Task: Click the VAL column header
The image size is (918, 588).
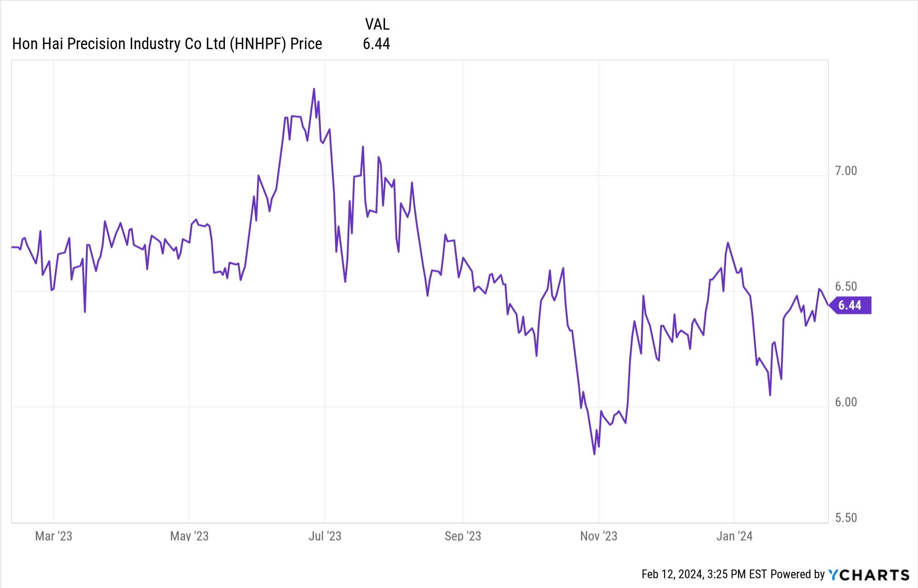Action: [377, 24]
